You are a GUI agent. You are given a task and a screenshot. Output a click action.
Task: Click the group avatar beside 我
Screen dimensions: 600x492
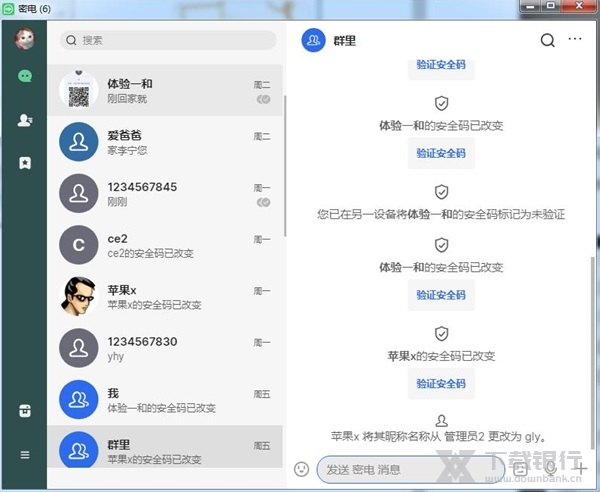(79, 399)
